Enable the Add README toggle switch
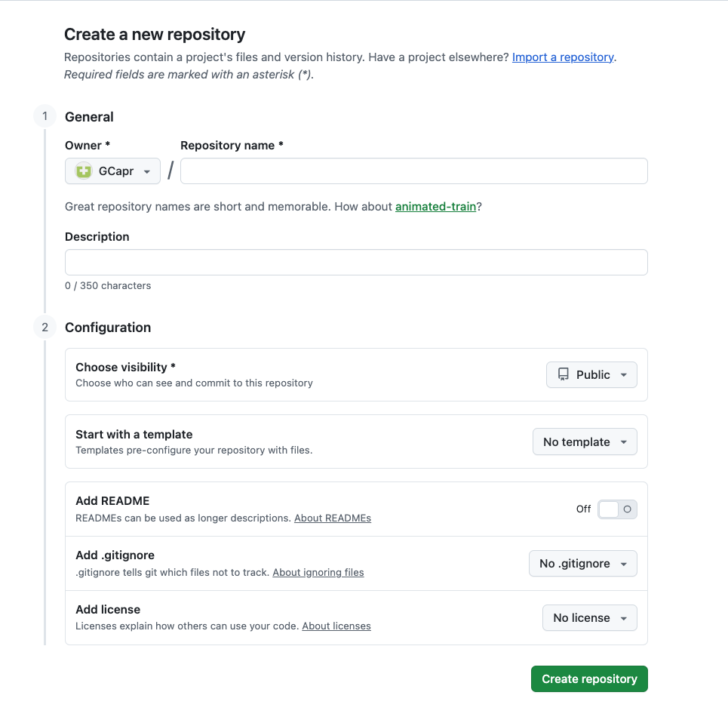The height and width of the screenshot is (723, 728). pyautogui.click(x=617, y=509)
